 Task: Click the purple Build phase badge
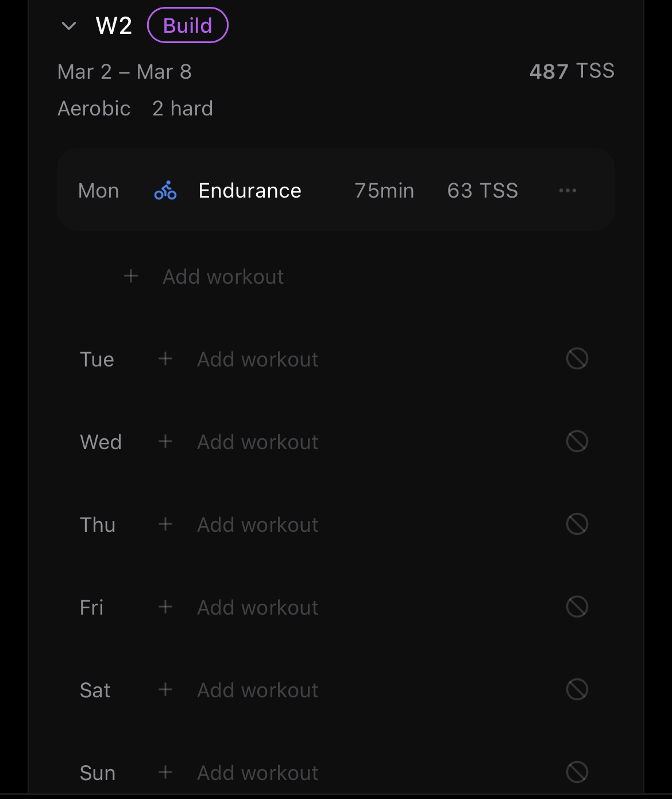pos(188,26)
